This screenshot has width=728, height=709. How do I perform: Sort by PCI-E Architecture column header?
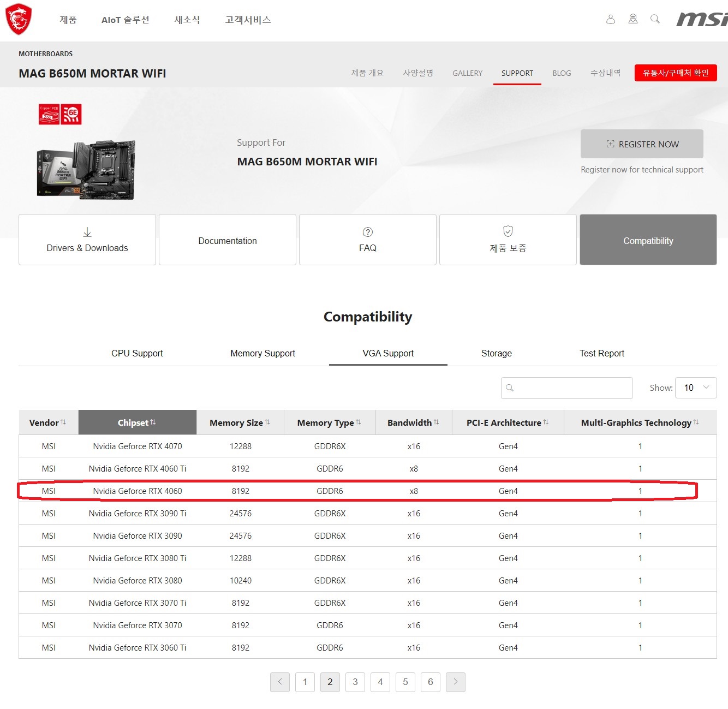coord(508,422)
